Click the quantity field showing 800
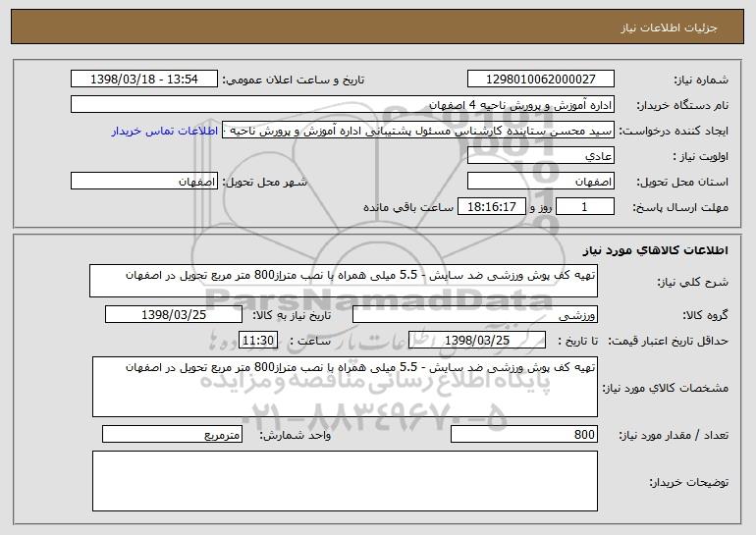Image resolution: width=756 pixels, height=535 pixels. tap(524, 434)
